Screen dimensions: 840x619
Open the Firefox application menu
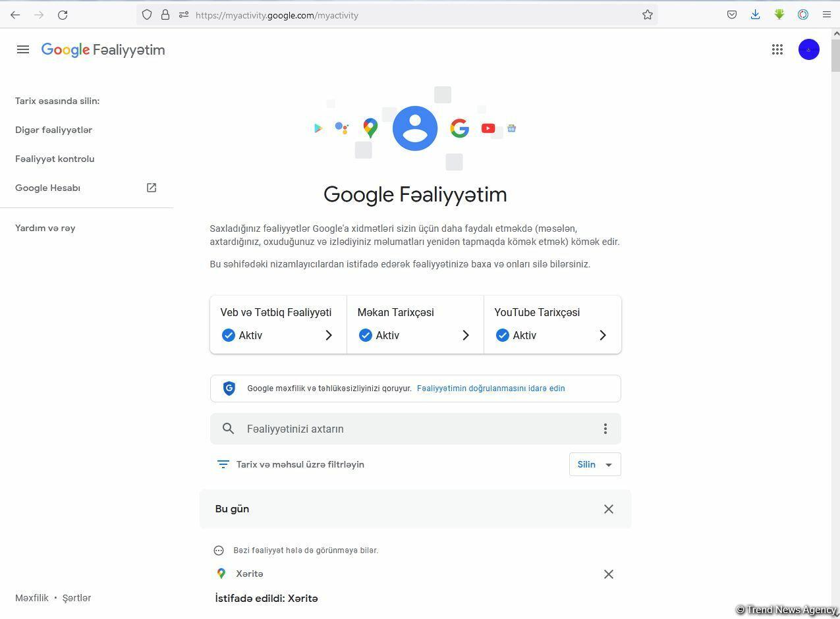(x=827, y=14)
